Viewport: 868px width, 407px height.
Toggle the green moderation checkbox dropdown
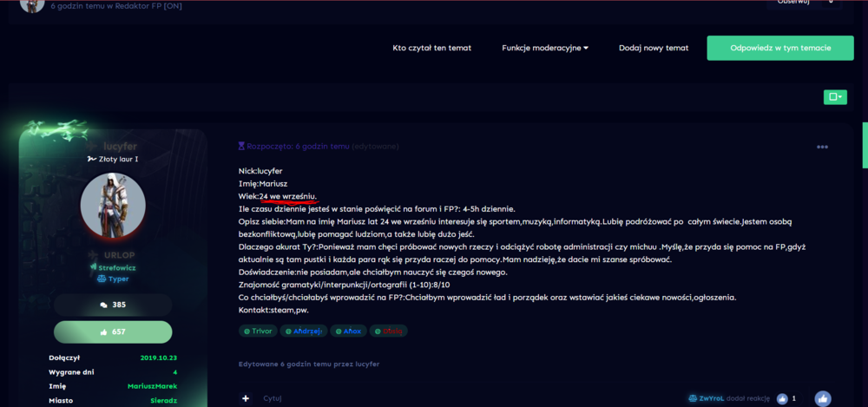point(835,97)
